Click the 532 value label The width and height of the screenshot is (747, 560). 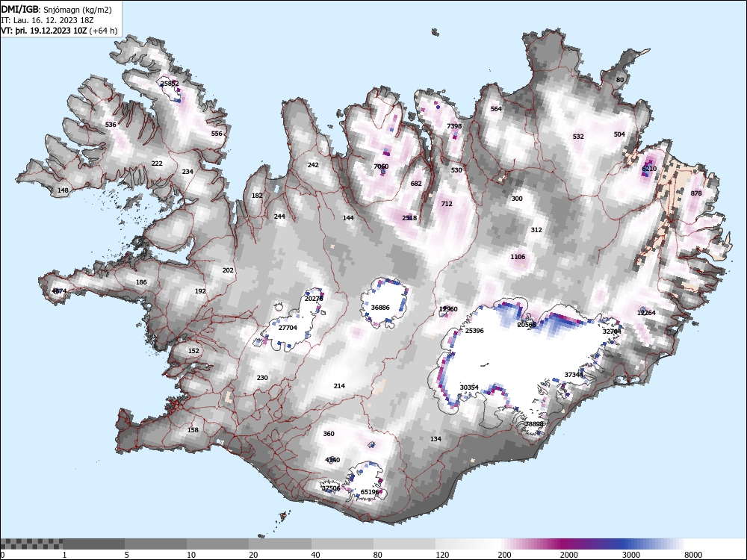point(578,137)
